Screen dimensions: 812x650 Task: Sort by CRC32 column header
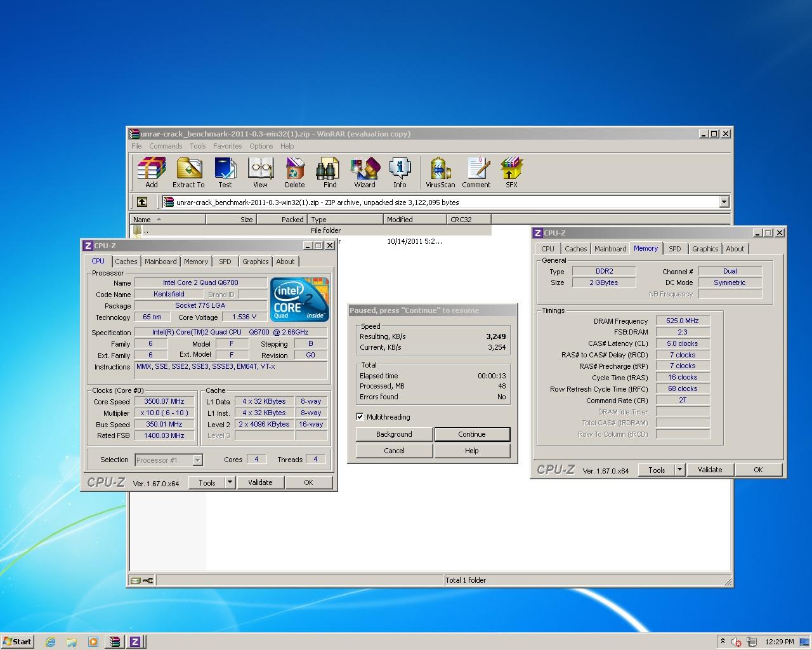(469, 220)
